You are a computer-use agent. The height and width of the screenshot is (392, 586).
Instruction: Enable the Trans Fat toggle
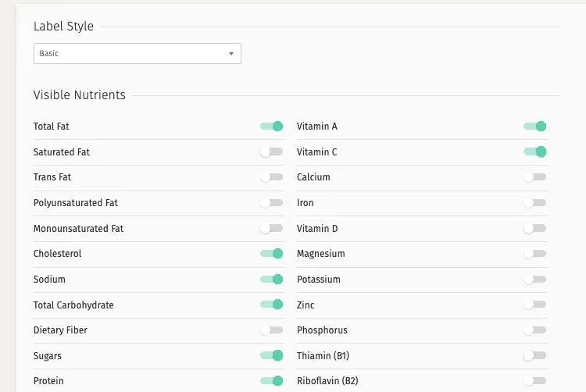pyautogui.click(x=272, y=177)
